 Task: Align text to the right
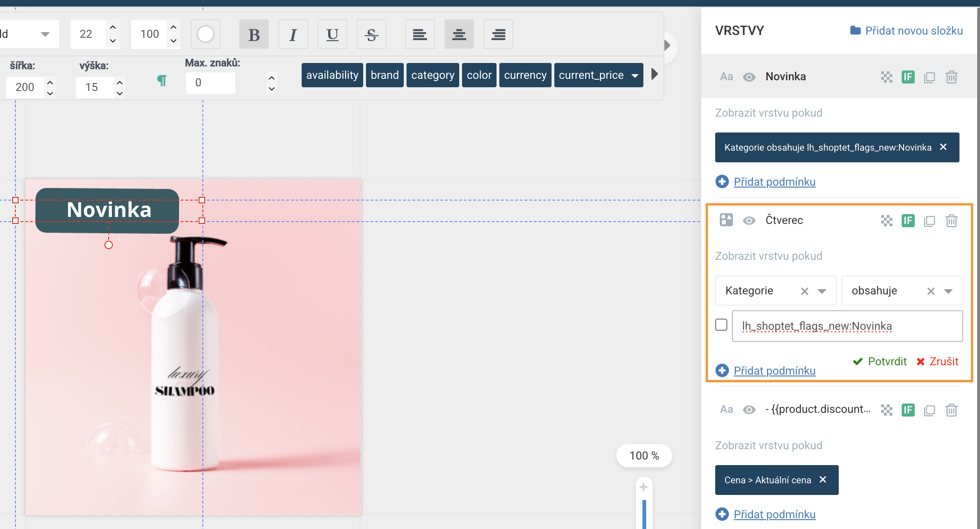(498, 35)
